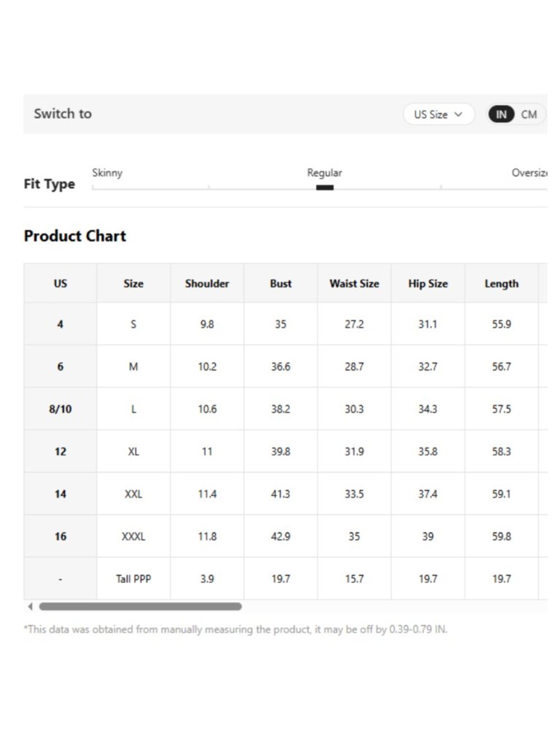Click the Hip Size column header
This screenshot has width=560, height=747.
click(x=428, y=284)
